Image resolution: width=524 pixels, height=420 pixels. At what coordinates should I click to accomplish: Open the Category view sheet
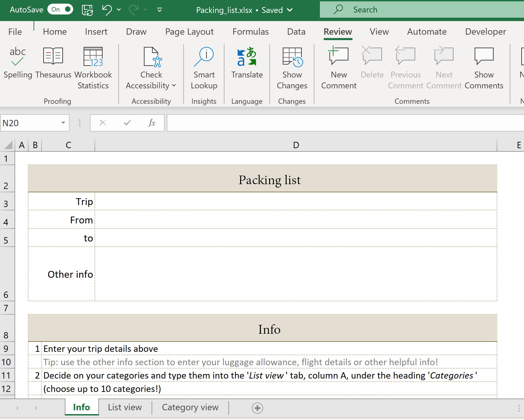pos(190,407)
